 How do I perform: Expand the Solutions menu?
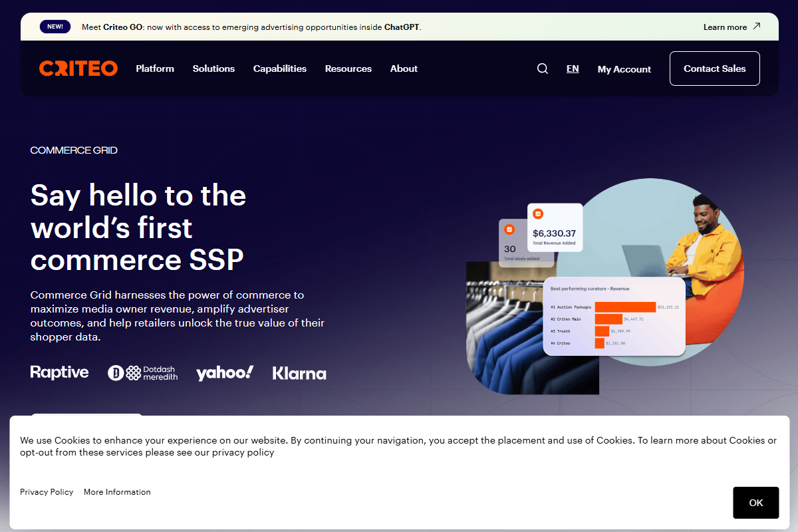pos(213,68)
